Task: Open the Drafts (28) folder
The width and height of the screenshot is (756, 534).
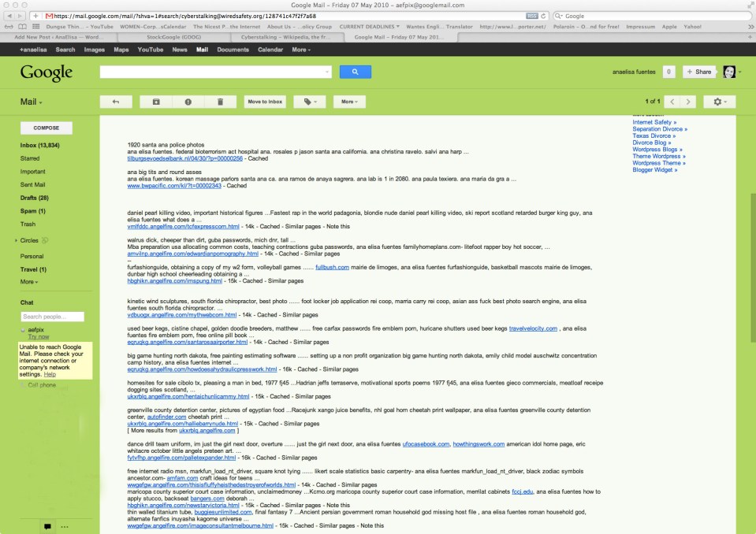Action: pos(34,198)
